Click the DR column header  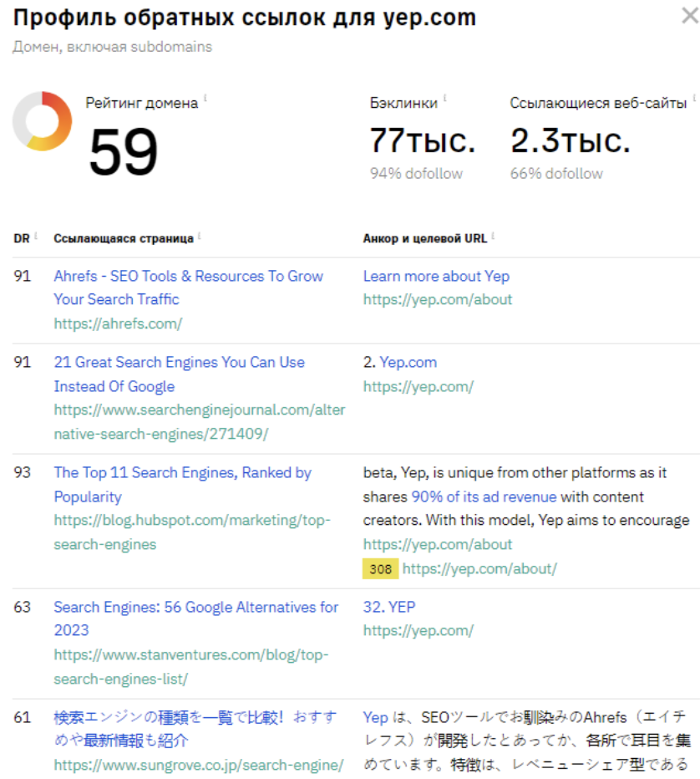point(22,238)
